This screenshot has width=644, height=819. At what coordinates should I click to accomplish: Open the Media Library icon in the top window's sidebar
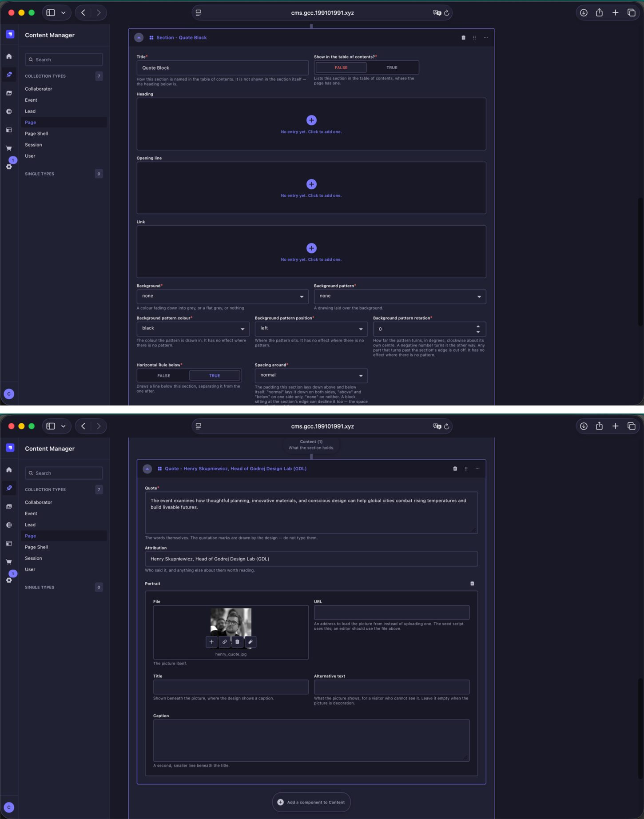(x=9, y=93)
